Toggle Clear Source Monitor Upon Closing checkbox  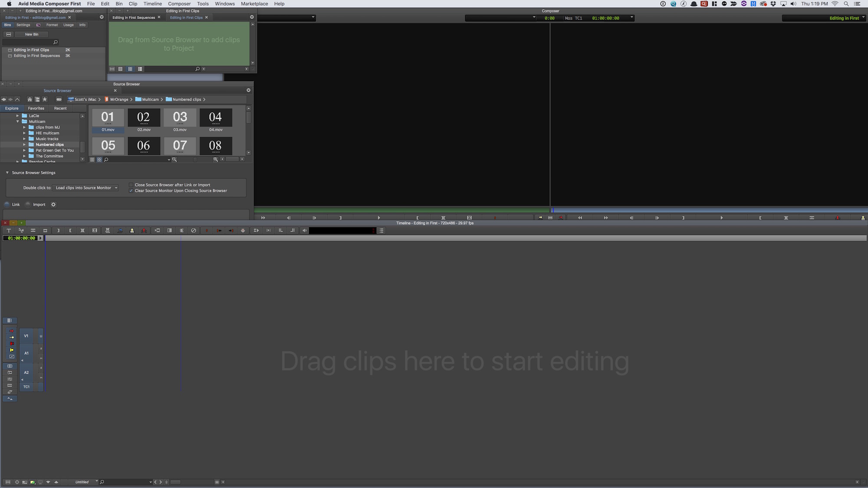point(131,191)
